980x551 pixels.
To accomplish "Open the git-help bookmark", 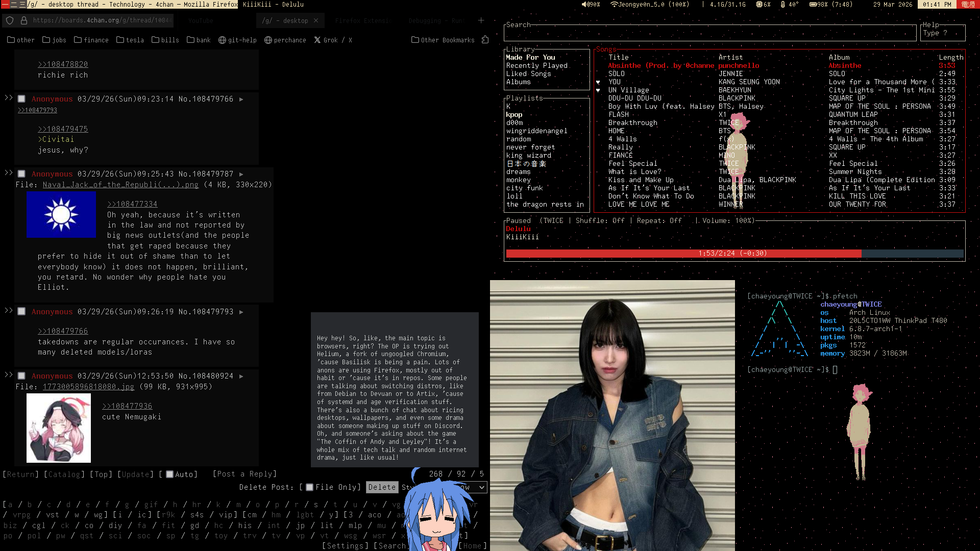I will point(237,40).
